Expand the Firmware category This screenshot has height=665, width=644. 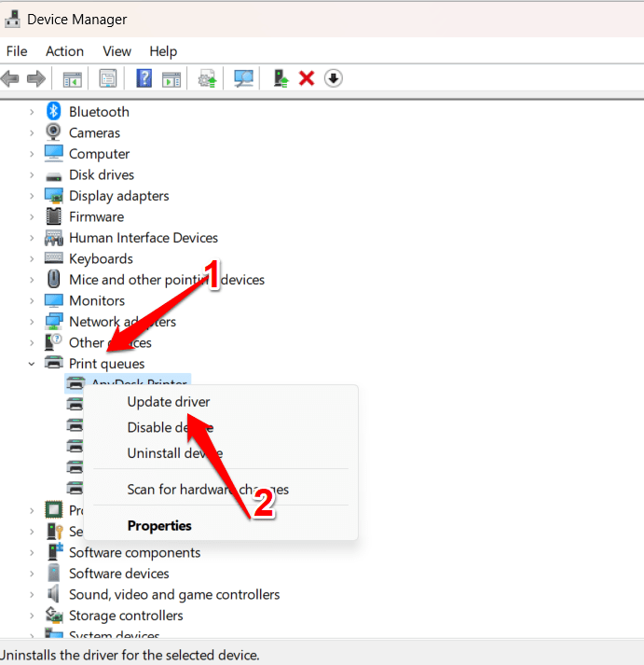click(32, 216)
